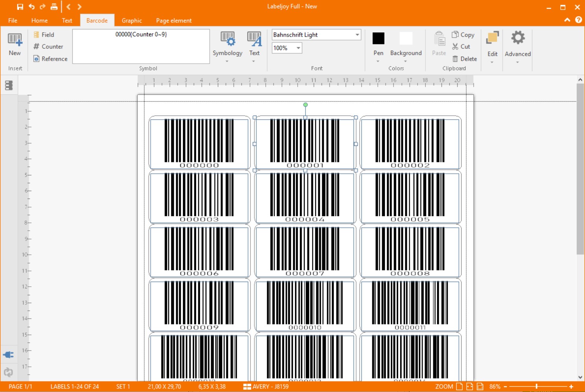Save the label file from quick access
The height and width of the screenshot is (392, 585).
tap(20, 7)
